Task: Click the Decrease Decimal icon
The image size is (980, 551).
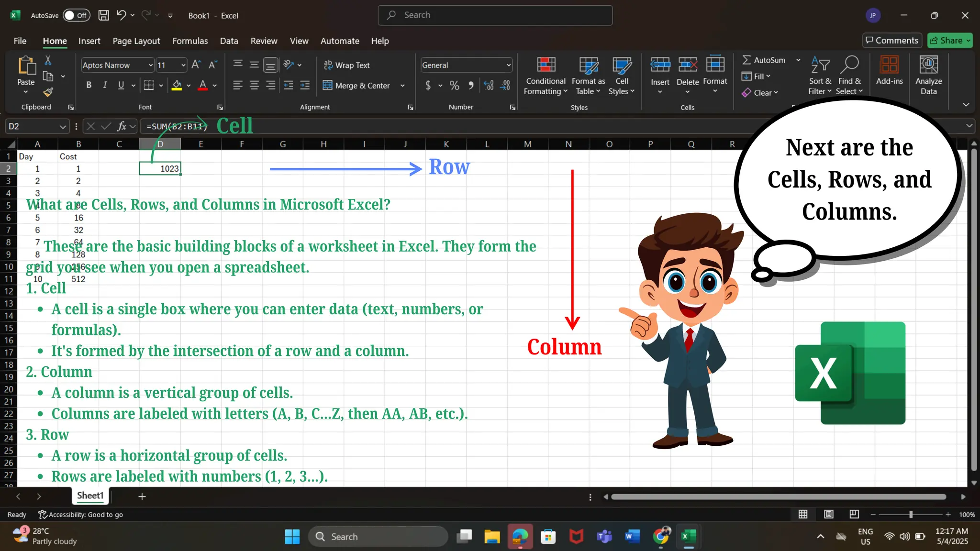Action: [505, 86]
